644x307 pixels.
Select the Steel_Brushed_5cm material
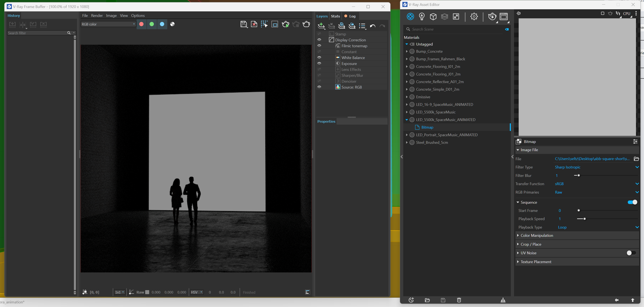(432, 142)
